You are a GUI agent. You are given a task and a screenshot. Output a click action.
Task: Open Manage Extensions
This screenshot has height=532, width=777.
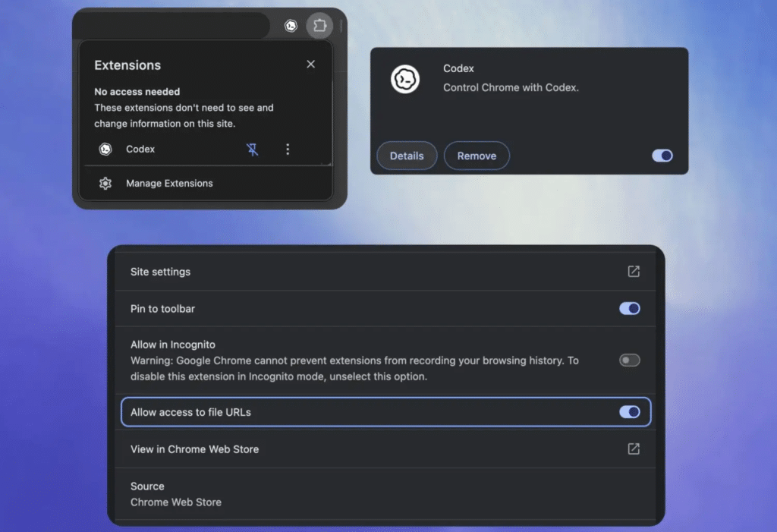click(169, 184)
